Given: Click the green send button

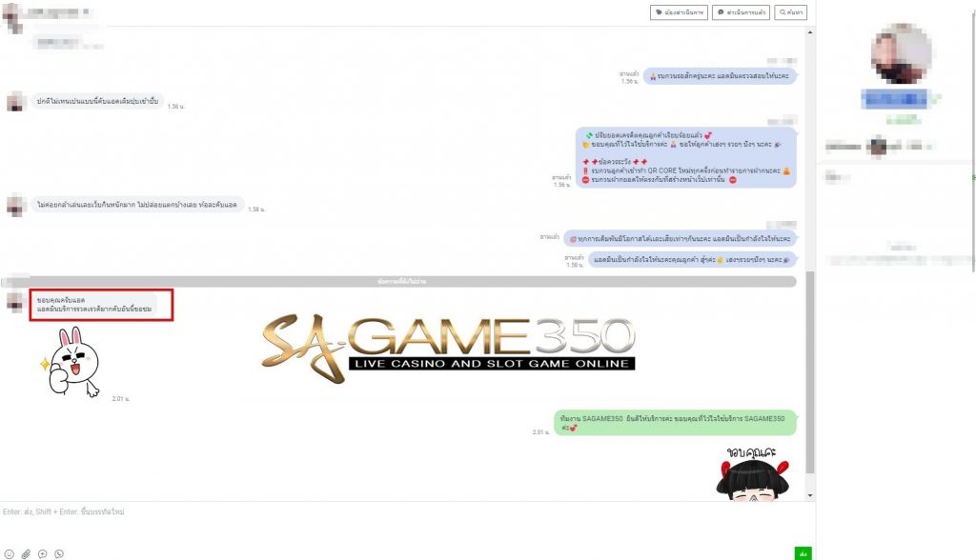Looking at the screenshot, I should [x=803, y=553].
